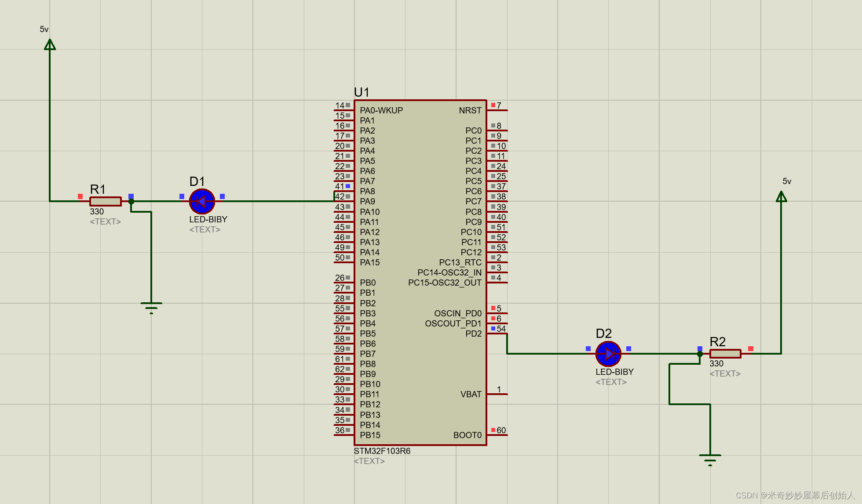
Task: Click the OSCOUT_PD1 pin label
Action: tap(453, 323)
